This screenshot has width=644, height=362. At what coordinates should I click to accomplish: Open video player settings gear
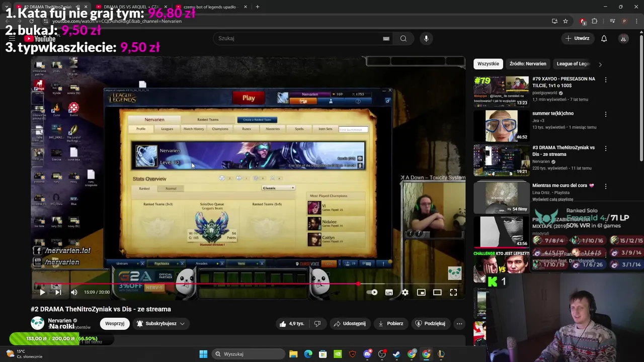(405, 292)
